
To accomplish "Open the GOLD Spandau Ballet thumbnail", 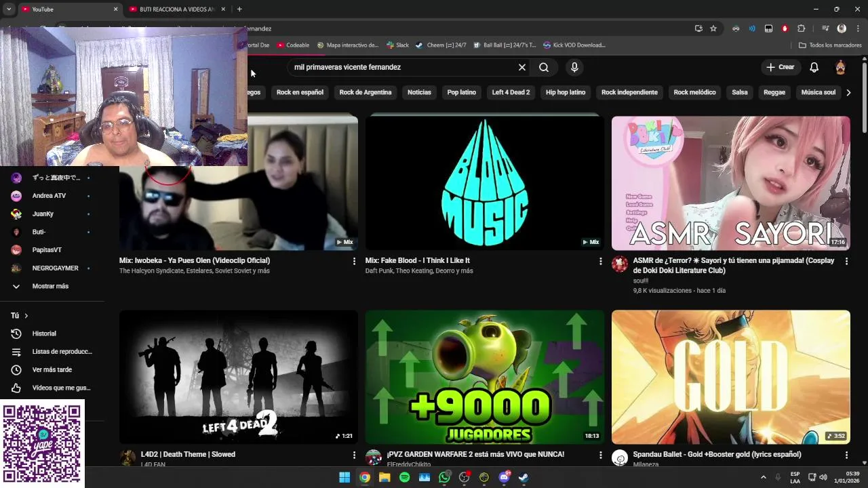I will coord(730,377).
